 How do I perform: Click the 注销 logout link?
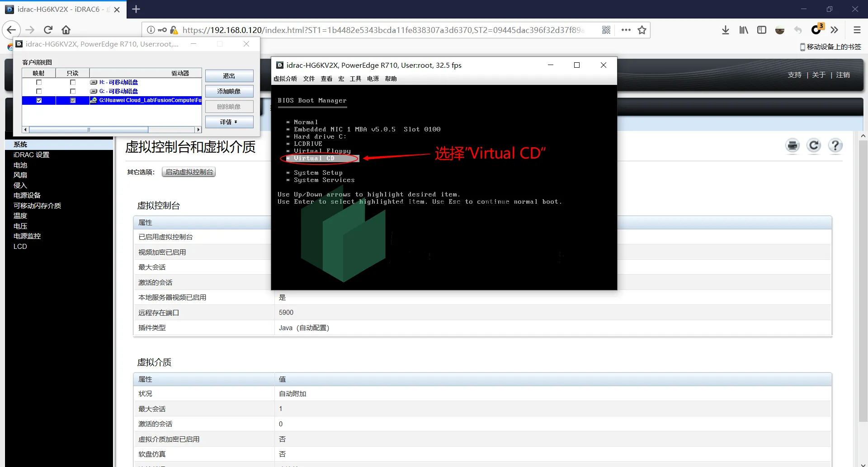[843, 75]
